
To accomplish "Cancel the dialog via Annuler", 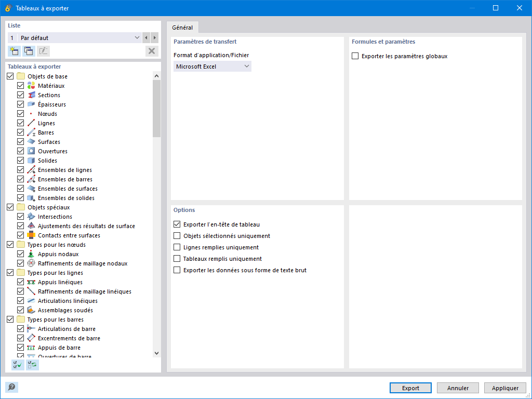I will pos(457,388).
